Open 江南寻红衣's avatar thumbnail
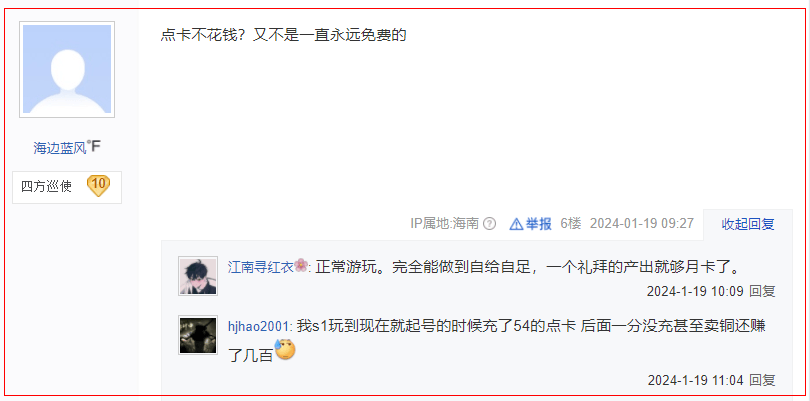Screen dimensions: 810x401 pos(198,276)
